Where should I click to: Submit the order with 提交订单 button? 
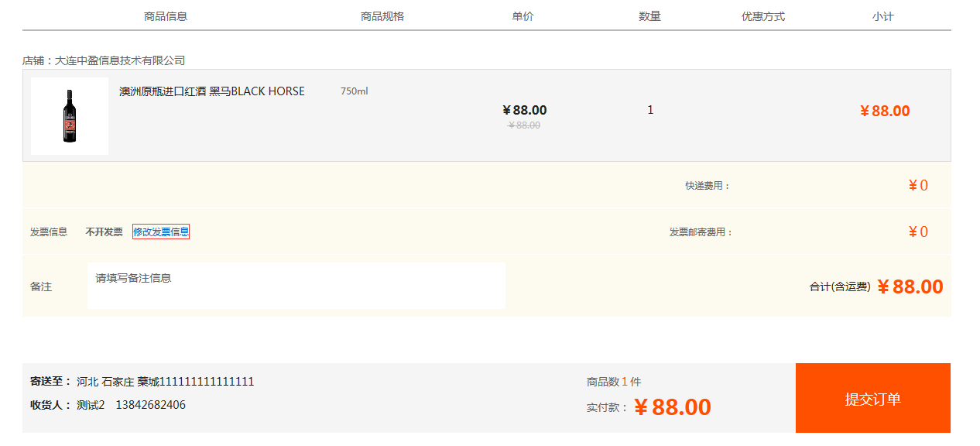(872, 399)
